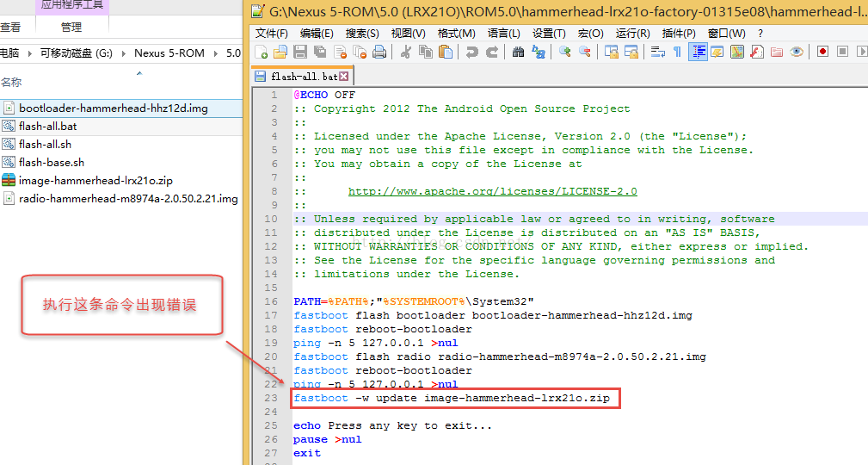Create a new document in Notepad++ toolbar

tap(261, 53)
